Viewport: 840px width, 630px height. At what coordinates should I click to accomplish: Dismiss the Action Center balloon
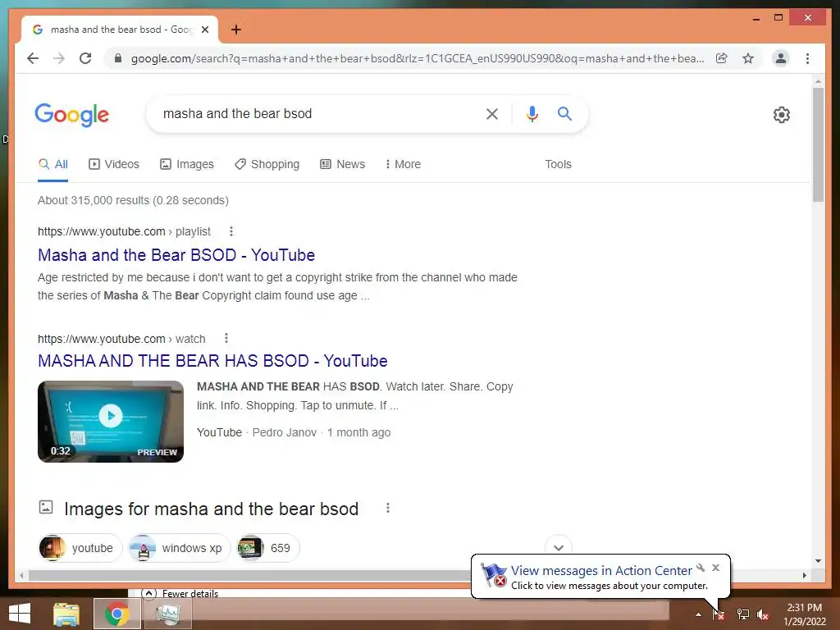pyautogui.click(x=715, y=568)
